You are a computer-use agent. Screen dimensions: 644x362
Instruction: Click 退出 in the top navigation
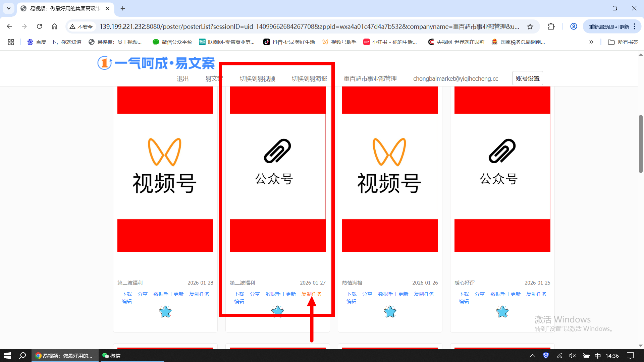pyautogui.click(x=183, y=78)
